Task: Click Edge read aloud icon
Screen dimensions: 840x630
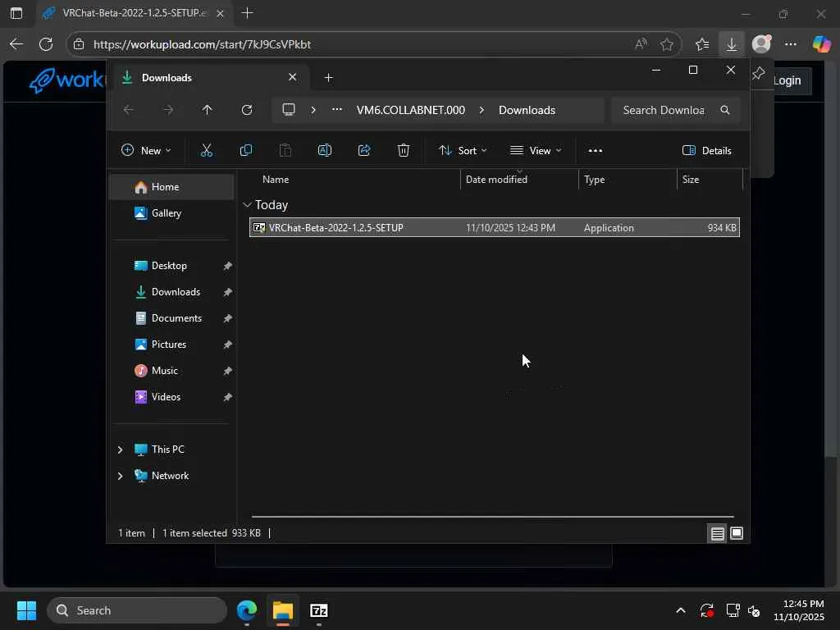Action: [641, 44]
